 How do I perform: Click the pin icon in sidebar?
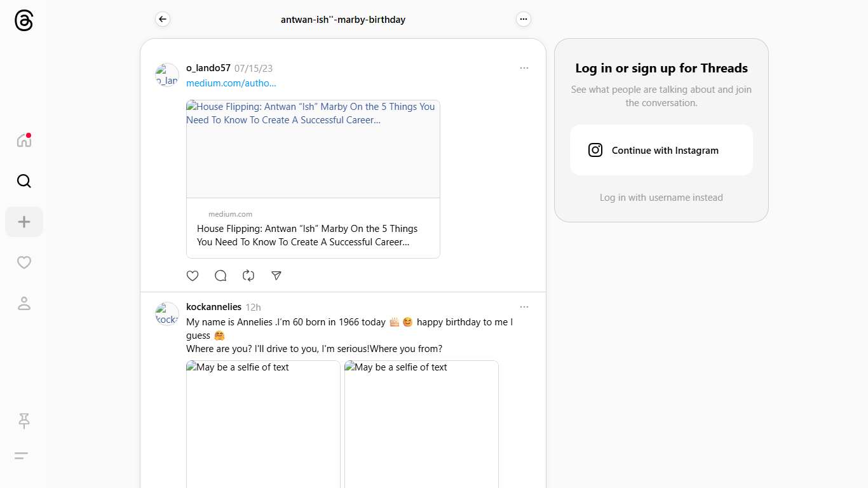pyautogui.click(x=24, y=421)
